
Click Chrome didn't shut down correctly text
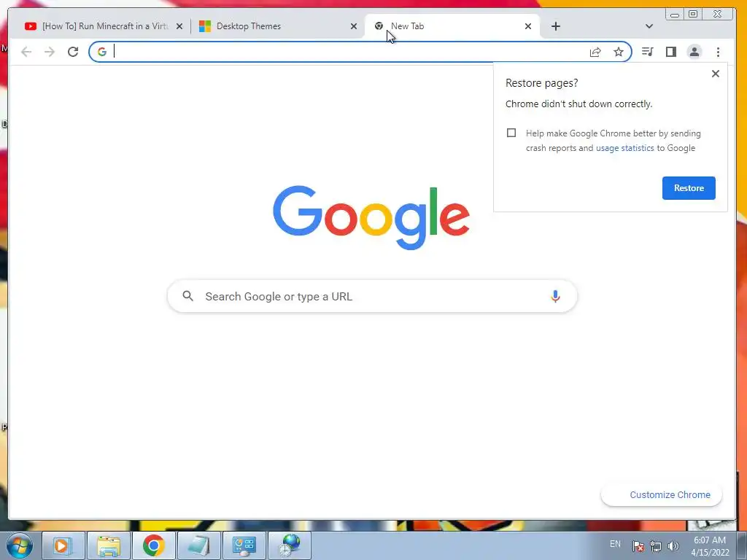click(x=578, y=104)
